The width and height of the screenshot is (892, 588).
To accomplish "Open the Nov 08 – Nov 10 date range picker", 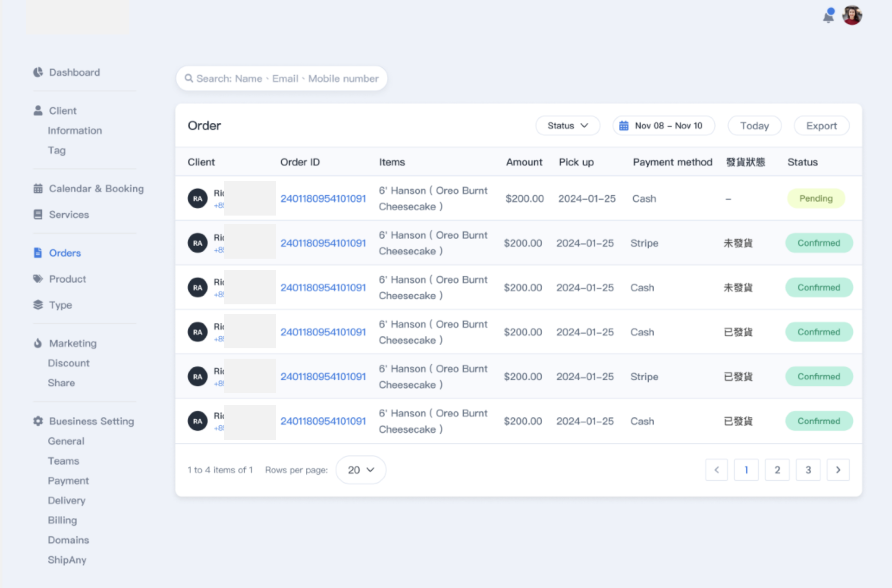I will 663,125.
